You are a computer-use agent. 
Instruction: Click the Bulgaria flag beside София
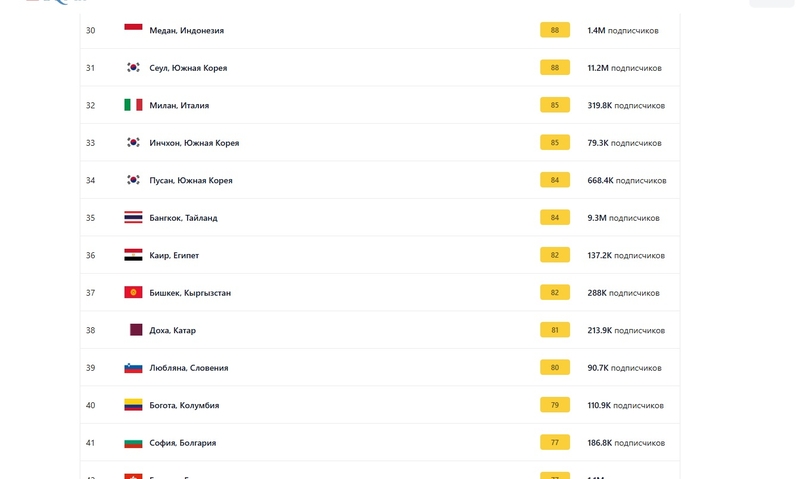(x=133, y=443)
